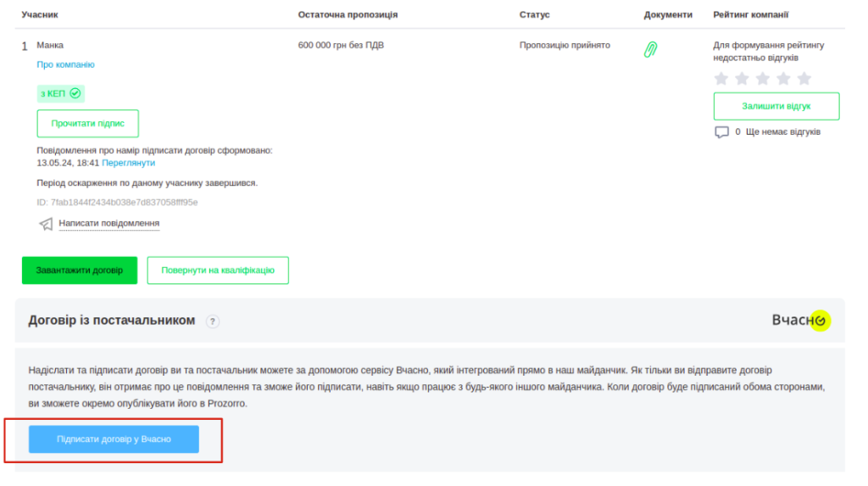The width and height of the screenshot is (868, 486).
Task: Rate the company one star
Action: tap(721, 79)
